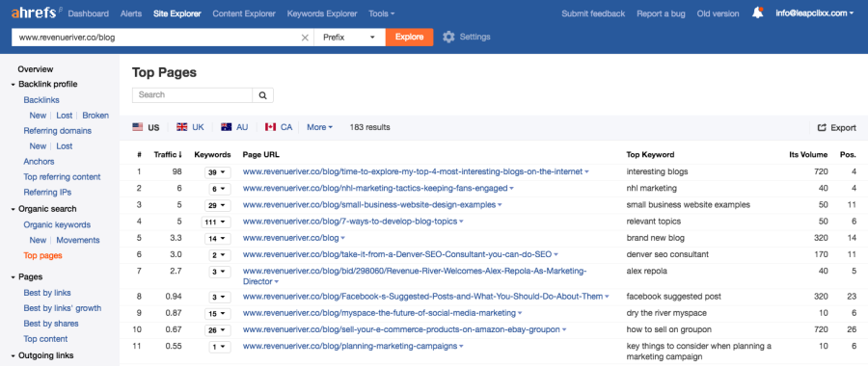Open Broken backlinks link
This screenshot has width=868, height=366.
point(95,116)
